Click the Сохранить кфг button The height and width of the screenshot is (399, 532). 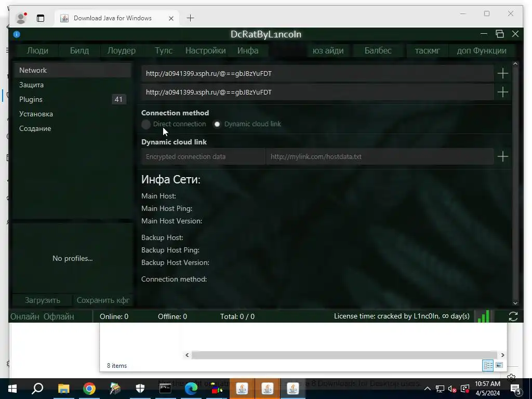pos(103,300)
